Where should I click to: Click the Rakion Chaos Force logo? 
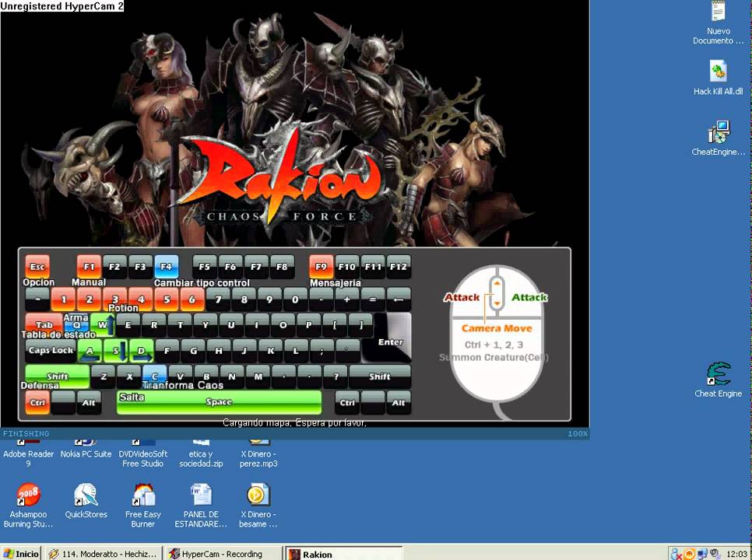tap(283, 177)
